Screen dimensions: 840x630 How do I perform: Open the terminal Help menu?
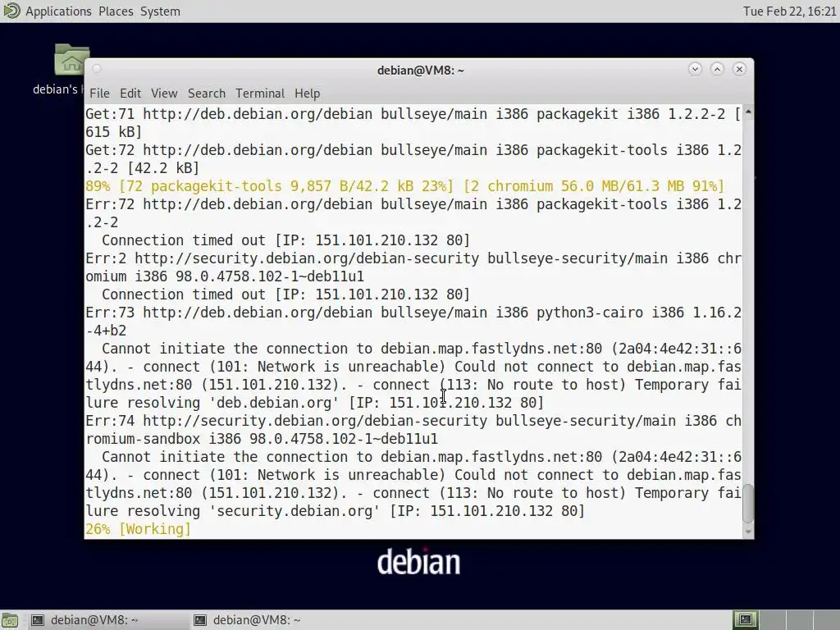tap(307, 94)
